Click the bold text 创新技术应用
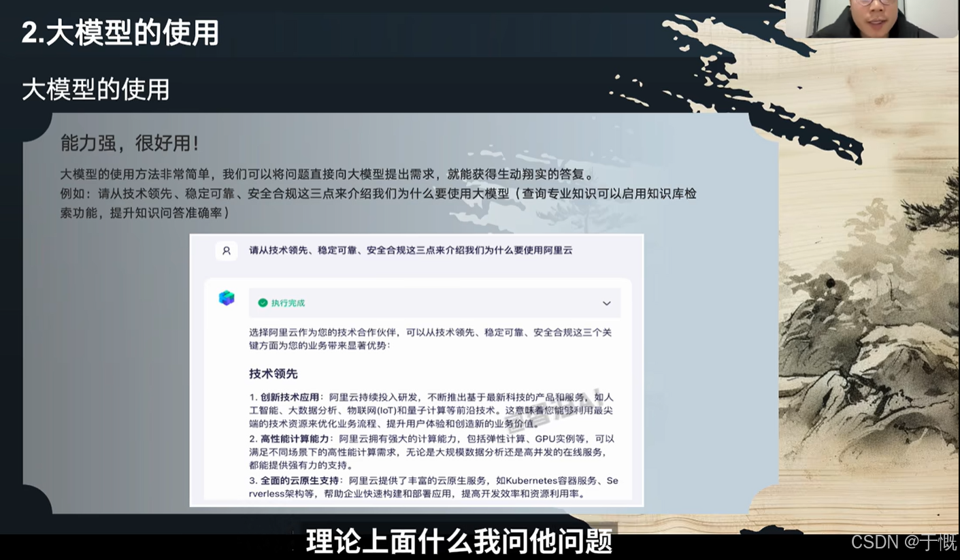 [289, 397]
